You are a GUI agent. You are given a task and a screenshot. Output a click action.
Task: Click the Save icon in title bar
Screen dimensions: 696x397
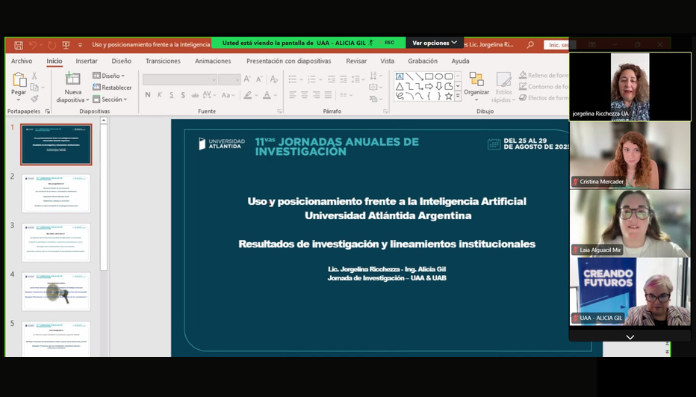[x=18, y=45]
